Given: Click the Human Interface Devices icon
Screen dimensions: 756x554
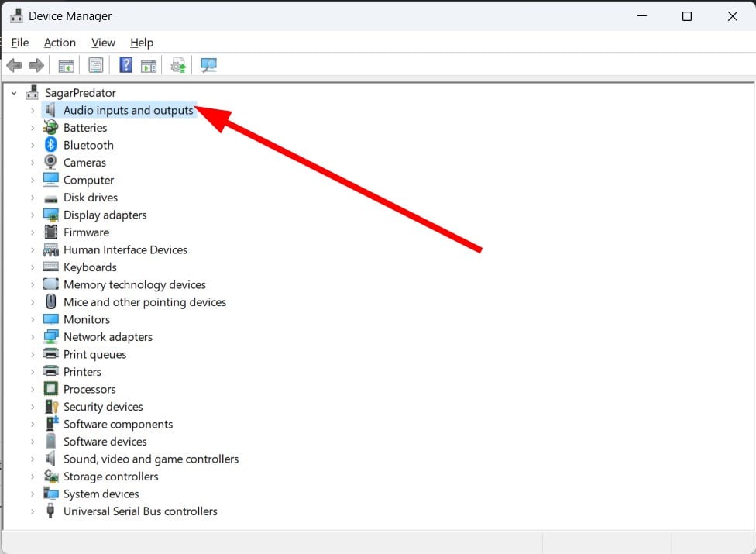Looking at the screenshot, I should point(50,249).
